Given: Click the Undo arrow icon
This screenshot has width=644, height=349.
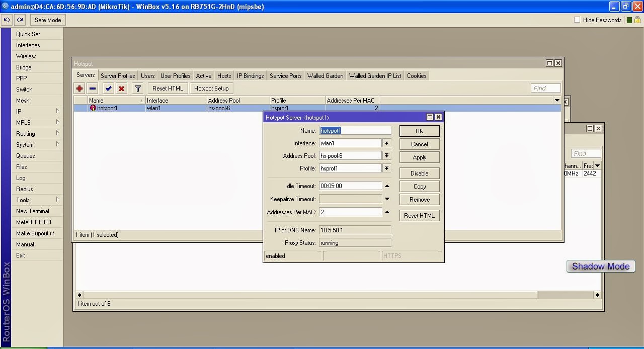Looking at the screenshot, I should pos(7,20).
